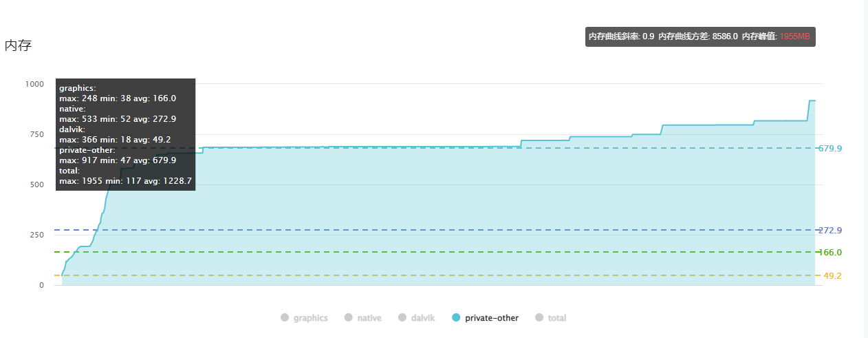Click the dark max/min/avg statistics tooltip
The width and height of the screenshot is (868, 338).
pyautogui.click(x=125, y=134)
